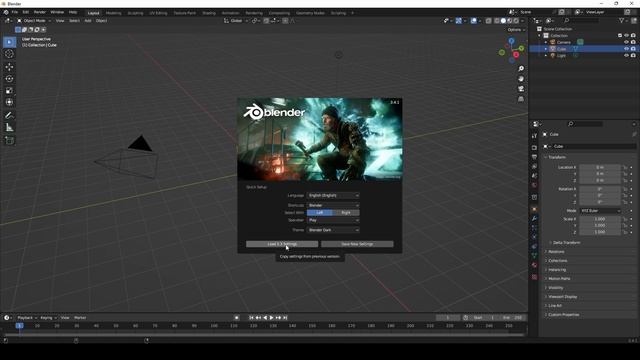Select the Move tool
The height and width of the screenshot is (360, 640).
click(9, 67)
